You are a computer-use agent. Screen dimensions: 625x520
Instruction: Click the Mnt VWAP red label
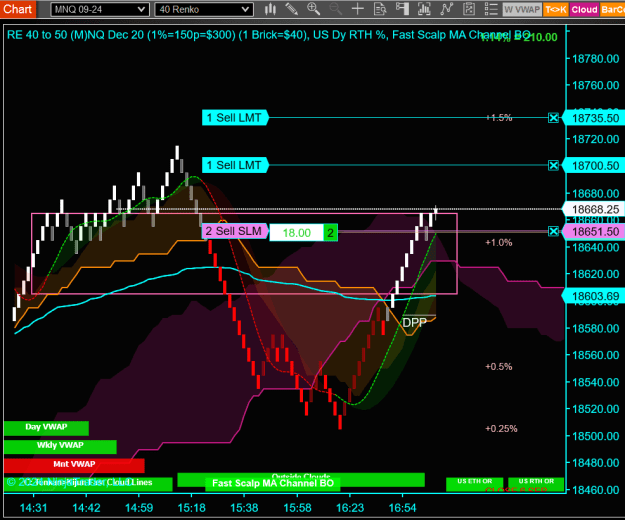coord(74,465)
